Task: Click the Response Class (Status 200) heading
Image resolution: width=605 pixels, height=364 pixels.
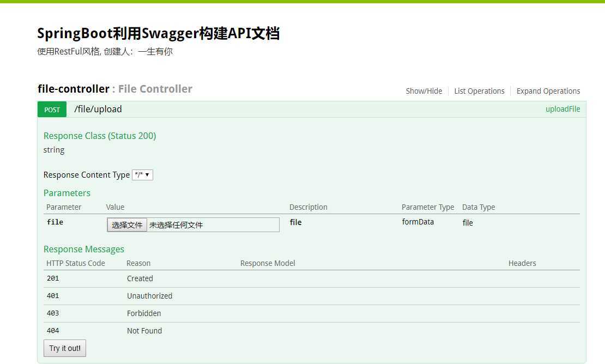Action: click(100, 136)
